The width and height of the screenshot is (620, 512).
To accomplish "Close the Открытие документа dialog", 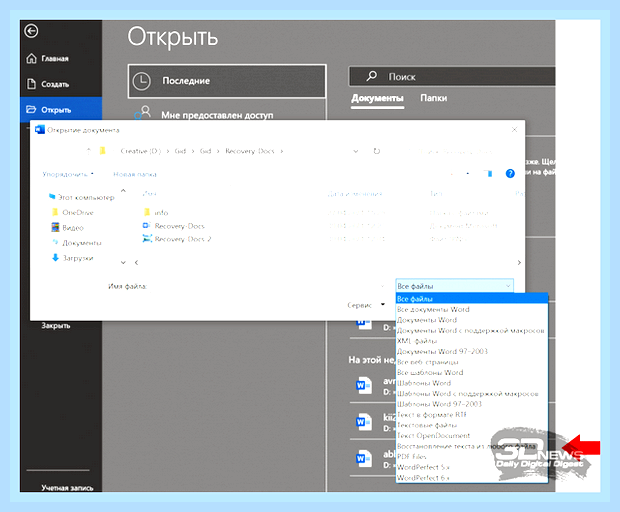I will tap(514, 130).
